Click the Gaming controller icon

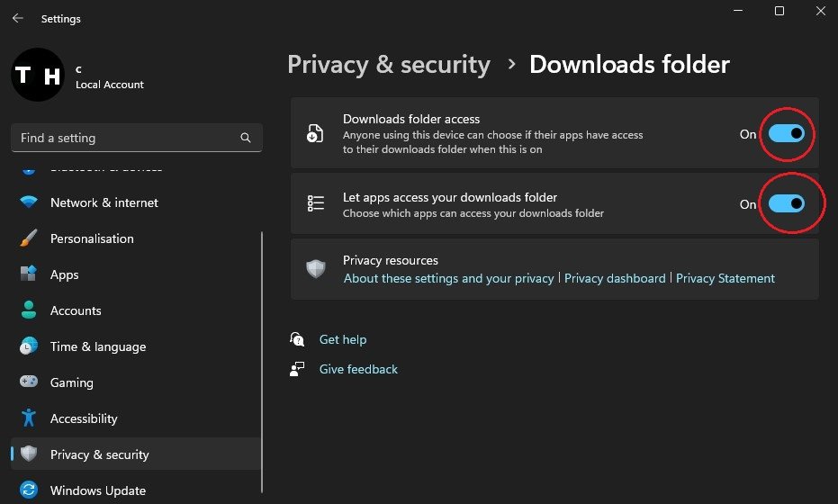(29, 382)
